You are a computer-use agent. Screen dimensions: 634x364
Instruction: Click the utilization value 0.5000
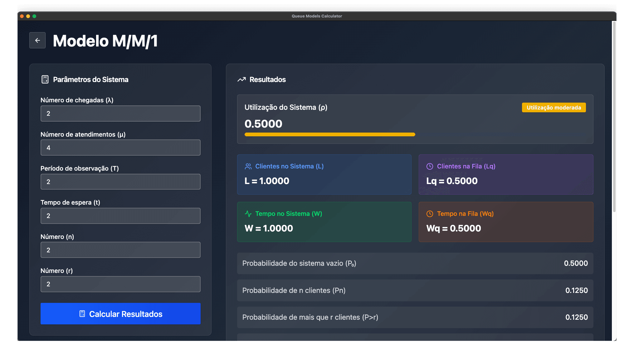coord(263,124)
